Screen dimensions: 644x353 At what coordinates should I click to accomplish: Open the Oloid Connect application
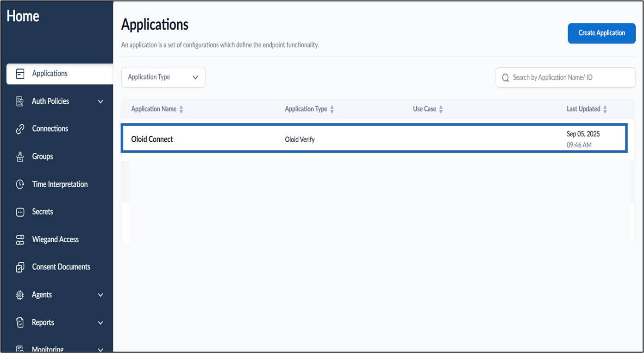(x=152, y=139)
